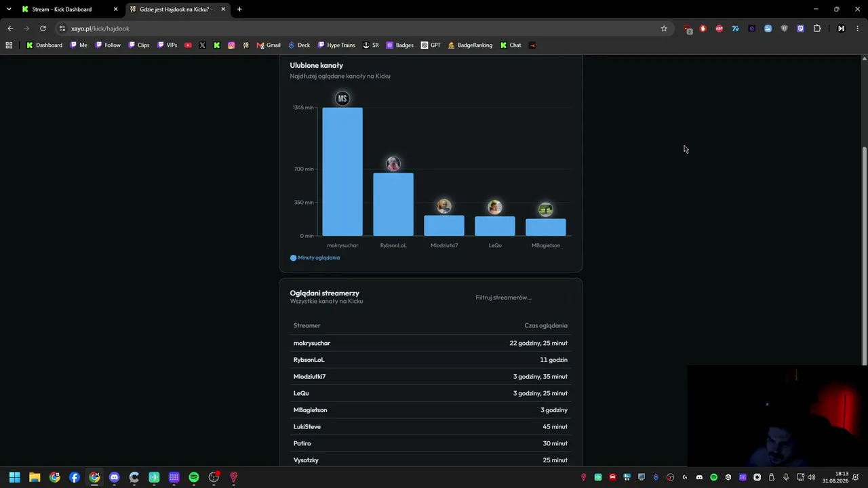This screenshot has height=488, width=868.
Task: Open Spotify from the taskbar
Action: pos(194,477)
